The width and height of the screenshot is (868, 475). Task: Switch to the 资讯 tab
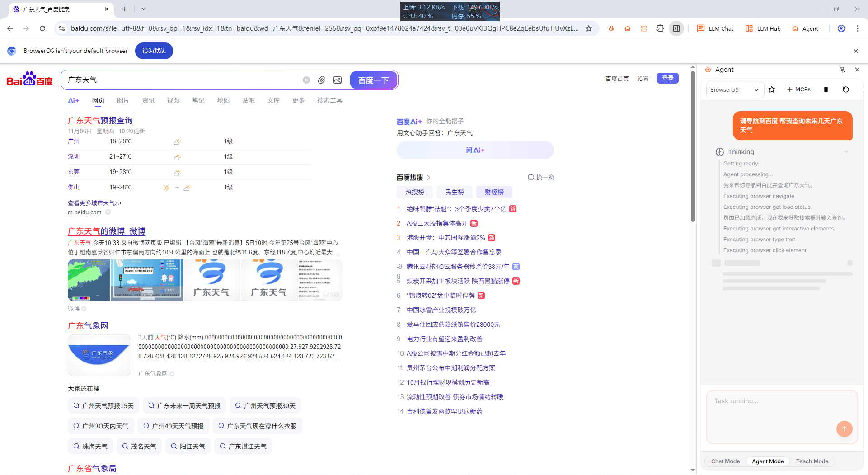pos(148,100)
